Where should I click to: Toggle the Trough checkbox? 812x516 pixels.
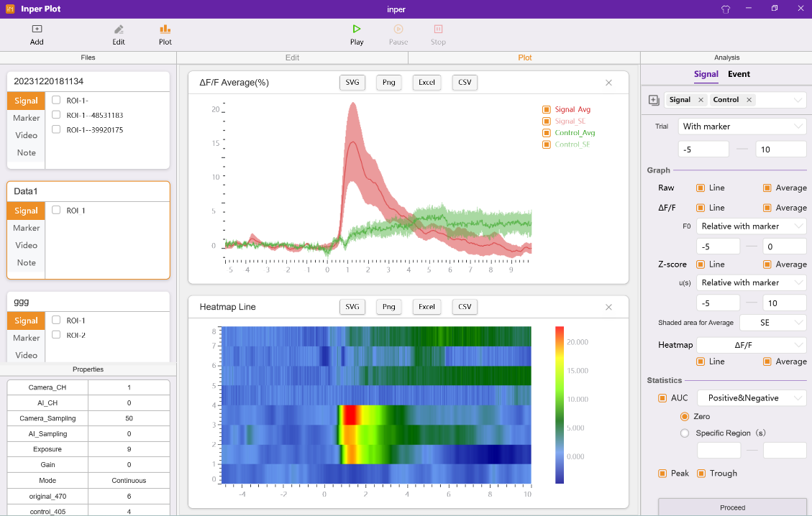(701, 474)
